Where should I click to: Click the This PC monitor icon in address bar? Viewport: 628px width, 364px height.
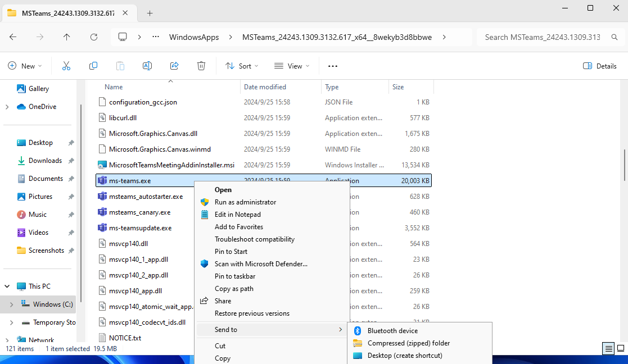point(123,37)
